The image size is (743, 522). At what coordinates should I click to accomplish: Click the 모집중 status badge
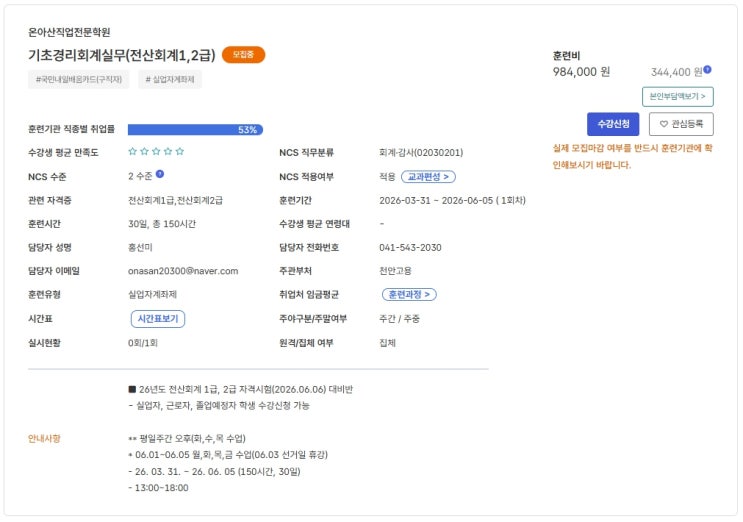[243, 55]
